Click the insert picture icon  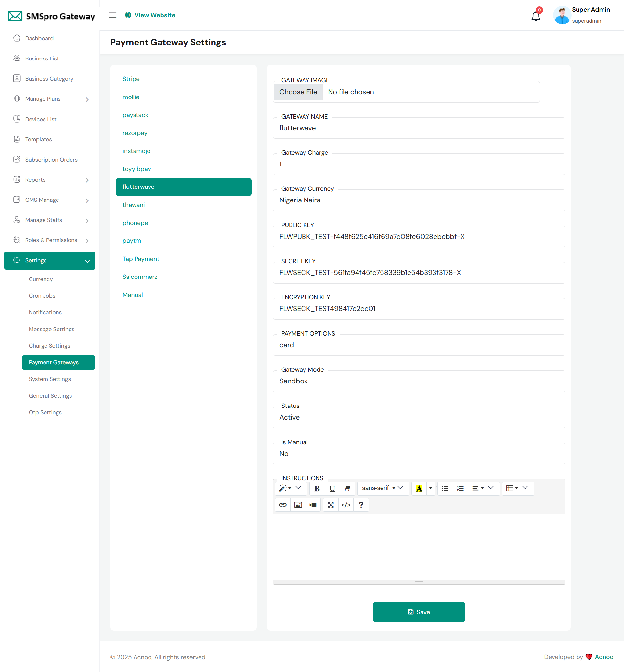pyautogui.click(x=298, y=505)
